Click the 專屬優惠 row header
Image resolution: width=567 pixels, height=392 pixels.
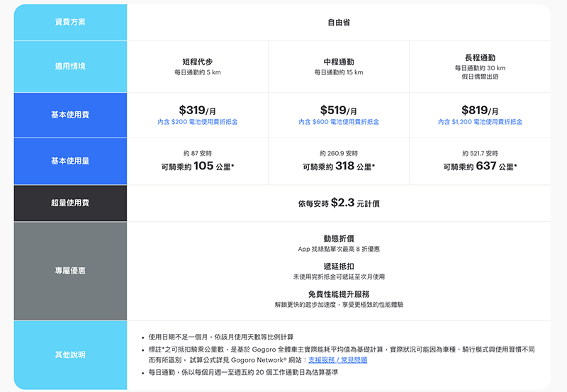click(70, 271)
